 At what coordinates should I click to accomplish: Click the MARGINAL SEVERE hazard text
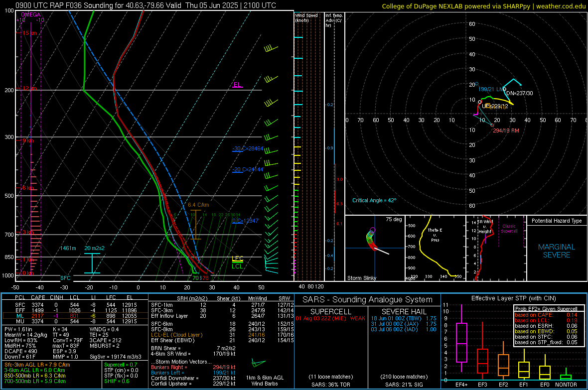557,251
